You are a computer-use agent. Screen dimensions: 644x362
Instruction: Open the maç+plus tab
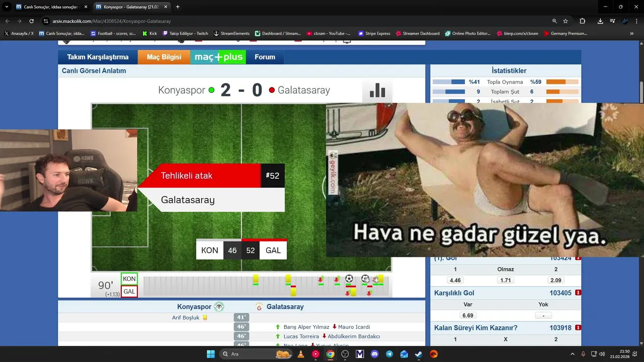point(218,57)
